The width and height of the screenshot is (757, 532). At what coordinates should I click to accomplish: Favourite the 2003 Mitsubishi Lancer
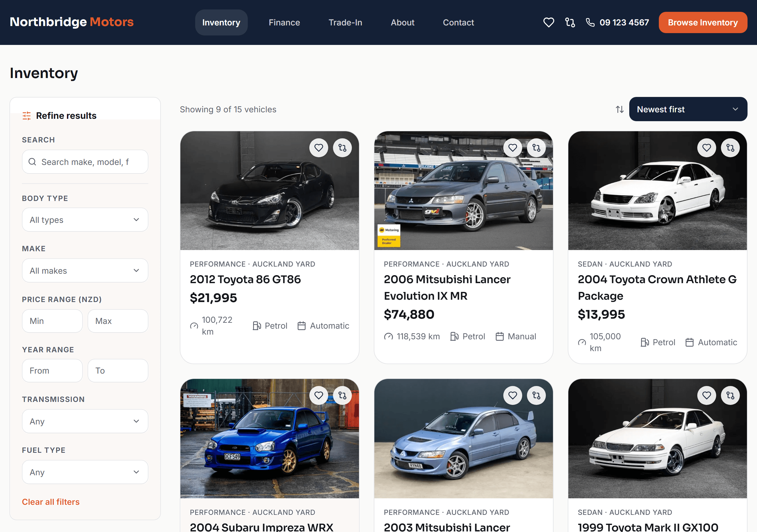512,395
